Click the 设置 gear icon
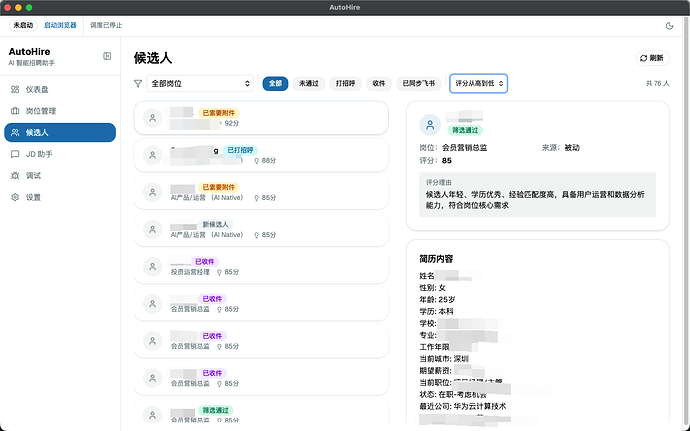The height and width of the screenshot is (431, 690). tap(15, 197)
